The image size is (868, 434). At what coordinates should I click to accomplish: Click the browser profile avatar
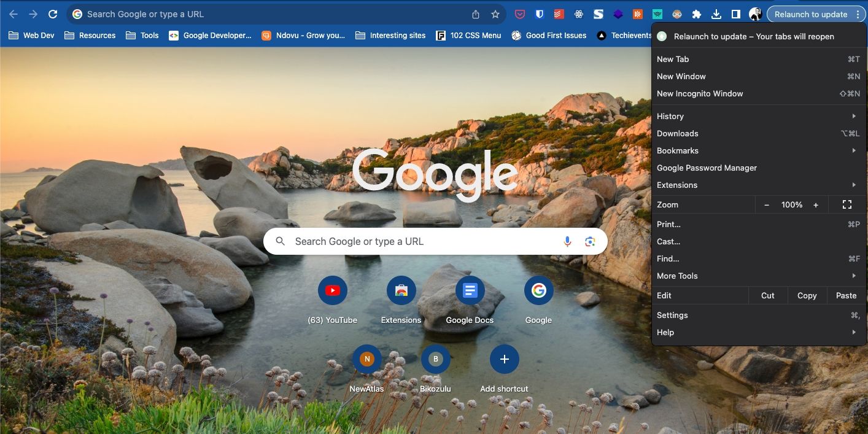pos(755,14)
